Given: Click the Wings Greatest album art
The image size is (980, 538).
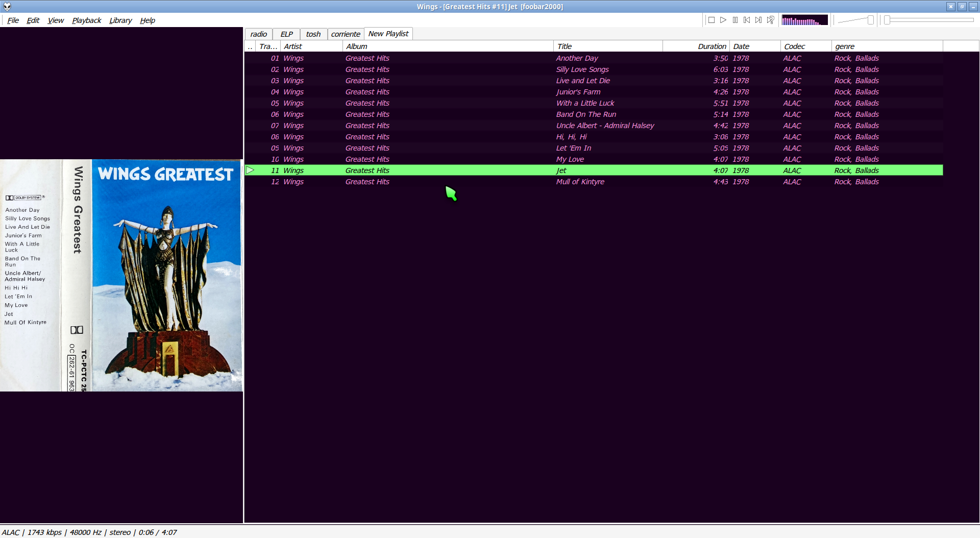Looking at the screenshot, I should (121, 276).
